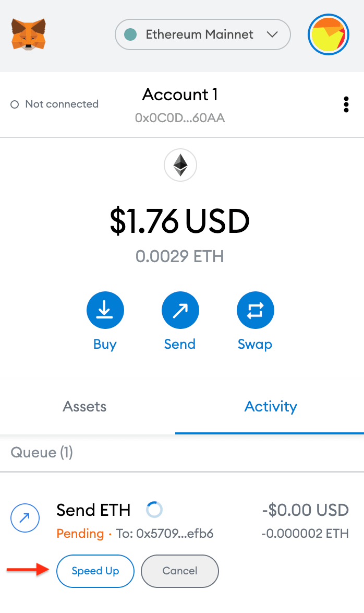Open Swap using the swap arrows icon
Screen dimensions: 364x613
255,310
